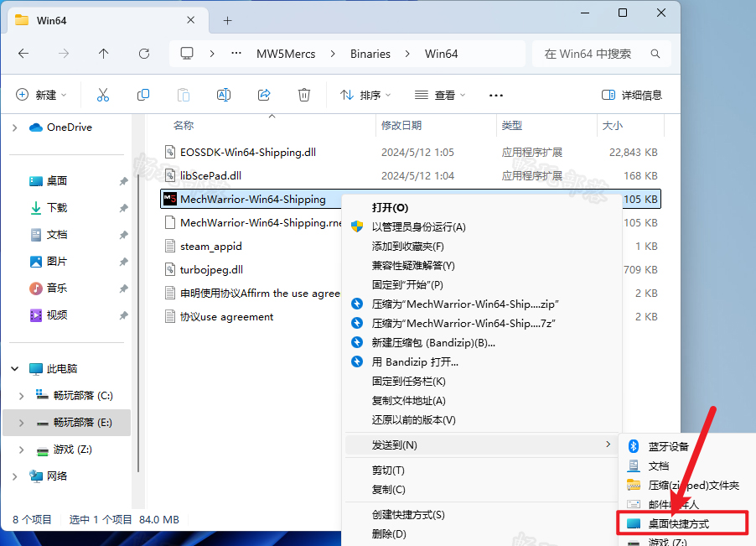The width and height of the screenshot is (756, 546).
Task: Select Desktop shortcut (桌面快捷方式) in submenu
Action: (681, 523)
